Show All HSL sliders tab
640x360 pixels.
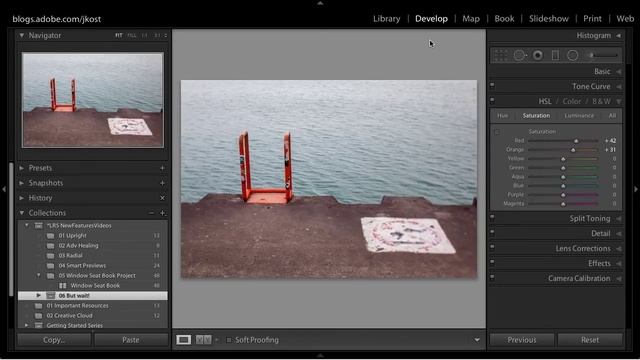pos(612,116)
